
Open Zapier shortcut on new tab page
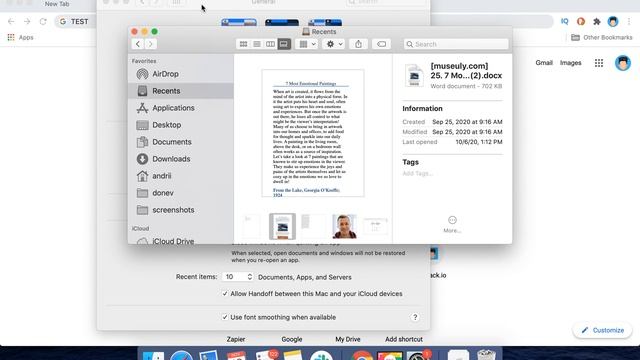pos(236,339)
